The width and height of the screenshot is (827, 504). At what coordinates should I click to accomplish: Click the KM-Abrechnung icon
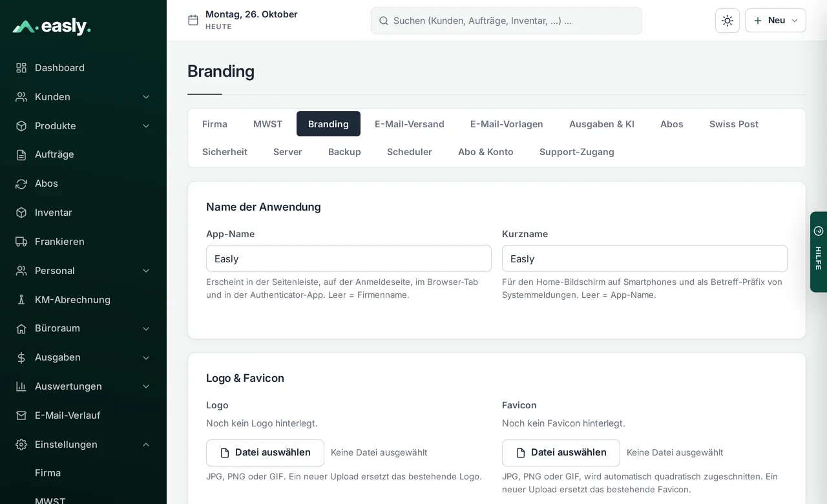pos(21,300)
